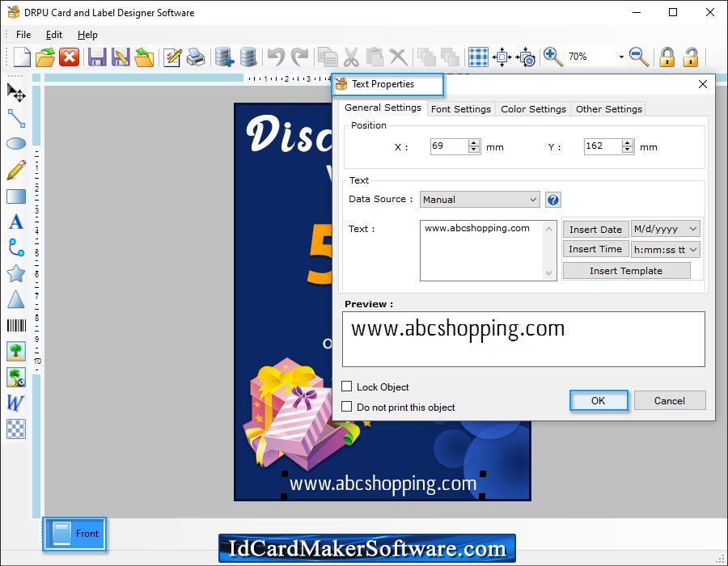
Task: Open the h:mm:ss tt time format dropdown
Action: click(665, 250)
